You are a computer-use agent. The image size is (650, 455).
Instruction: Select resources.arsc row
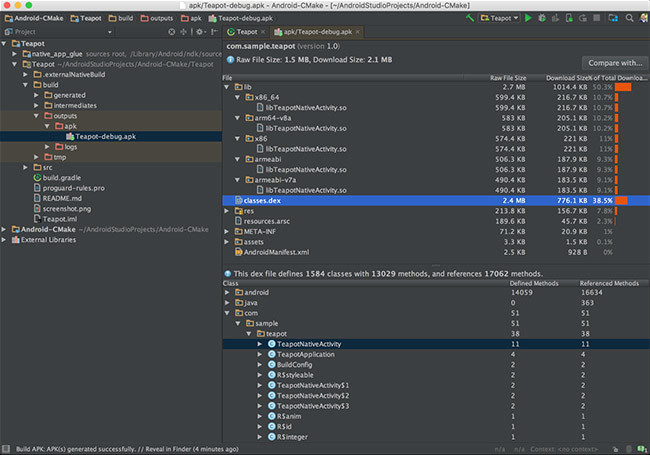pyautogui.click(x=436, y=221)
